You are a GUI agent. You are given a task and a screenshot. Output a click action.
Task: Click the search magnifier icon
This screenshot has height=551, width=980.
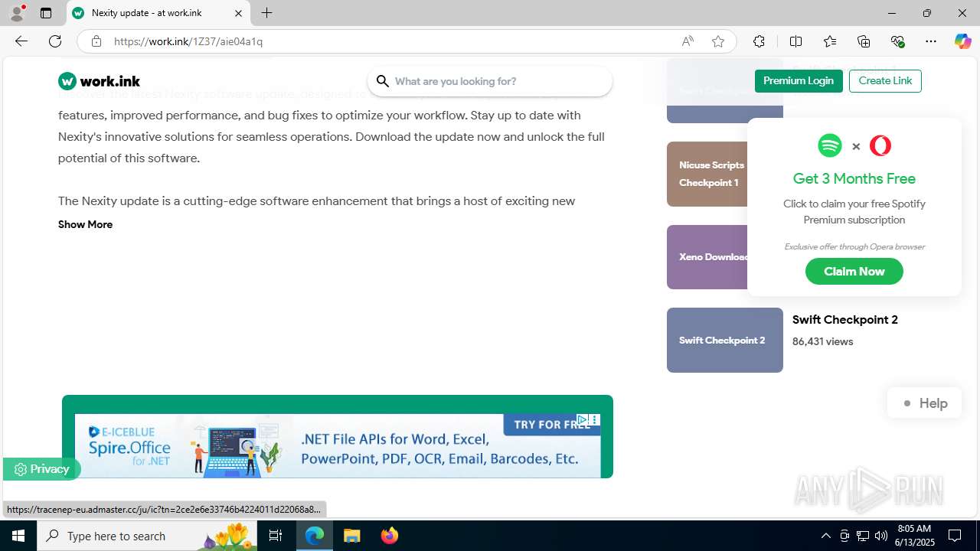(x=383, y=81)
